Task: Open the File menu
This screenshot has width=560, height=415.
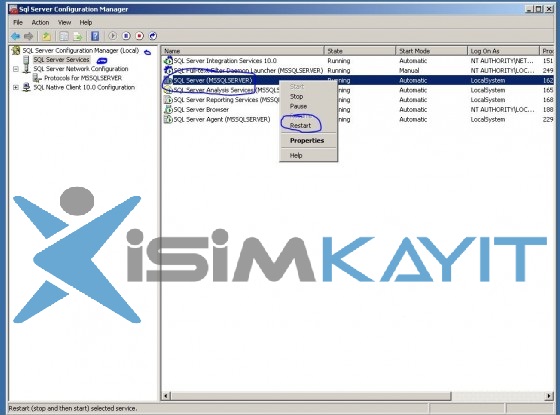Action: click(18, 22)
